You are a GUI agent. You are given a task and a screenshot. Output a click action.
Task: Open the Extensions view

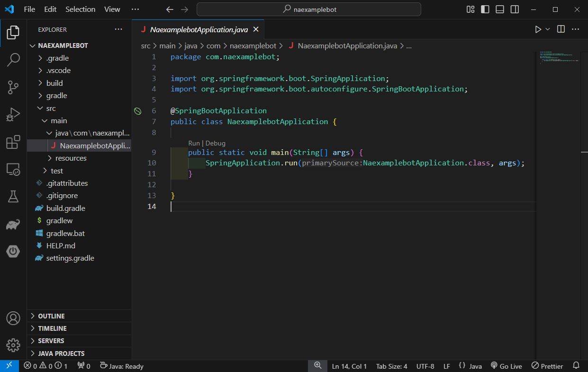click(x=13, y=142)
